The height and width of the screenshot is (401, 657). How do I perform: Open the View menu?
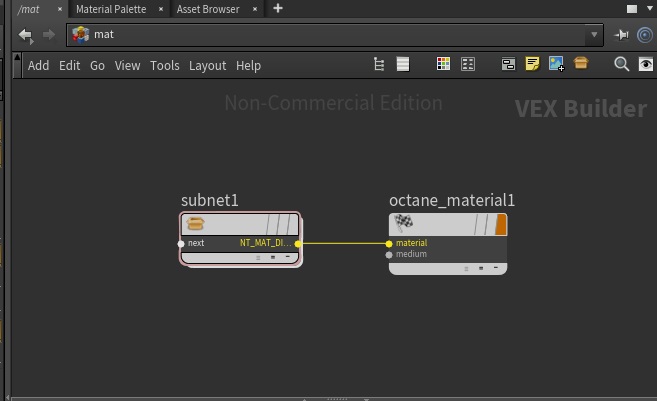[x=127, y=65]
